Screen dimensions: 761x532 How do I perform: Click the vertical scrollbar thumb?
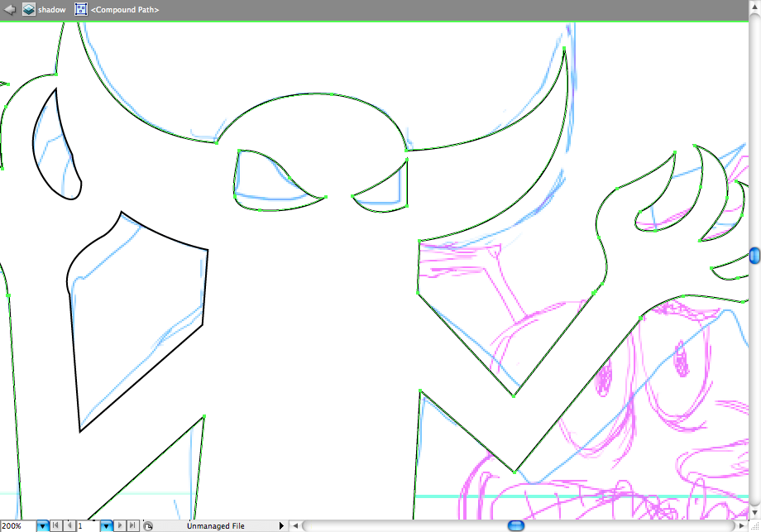[x=754, y=256]
